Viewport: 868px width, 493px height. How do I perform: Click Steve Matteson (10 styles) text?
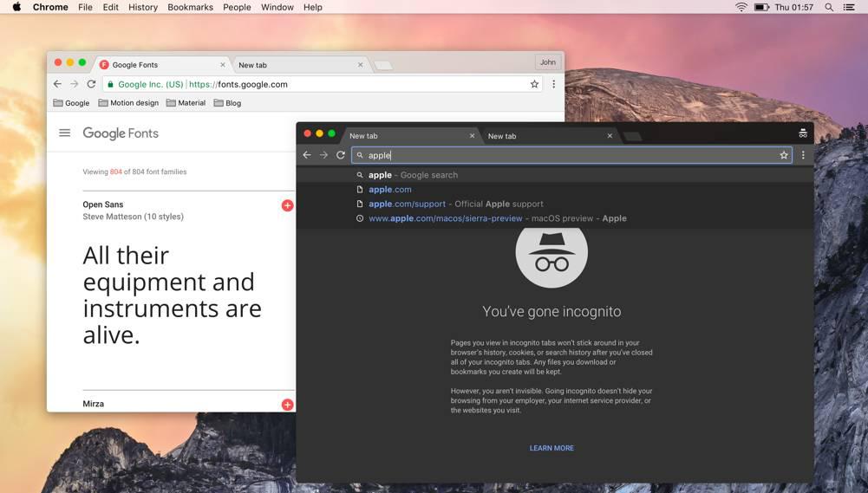pyautogui.click(x=133, y=217)
